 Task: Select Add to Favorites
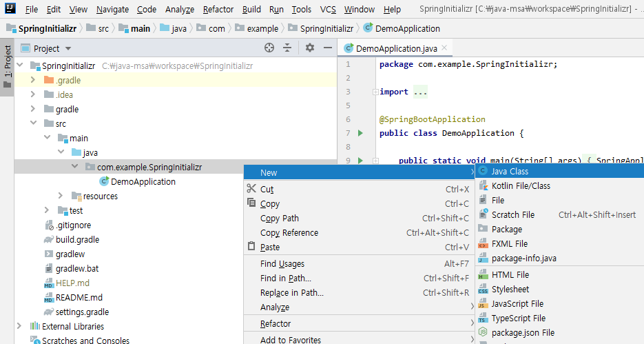(x=359, y=339)
